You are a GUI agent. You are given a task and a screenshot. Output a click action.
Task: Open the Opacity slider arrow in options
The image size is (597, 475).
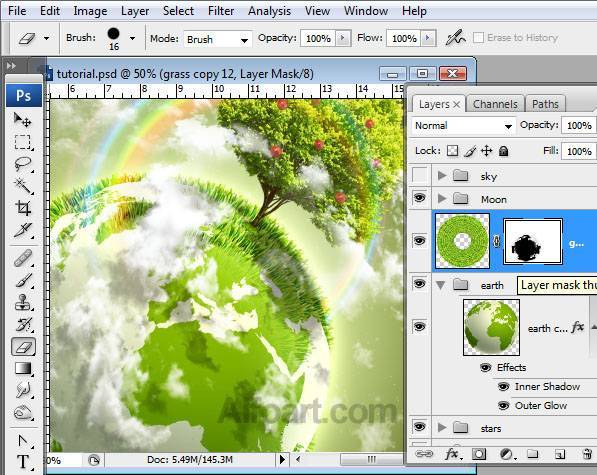tap(343, 38)
